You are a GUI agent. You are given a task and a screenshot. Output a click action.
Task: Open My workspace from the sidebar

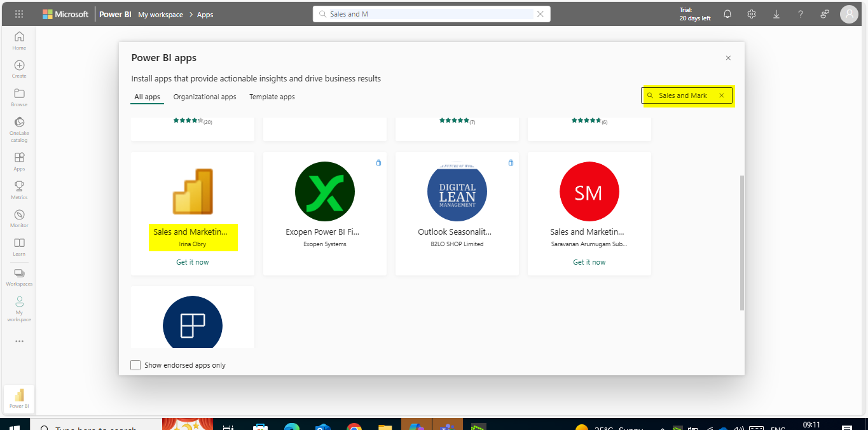[19, 309]
